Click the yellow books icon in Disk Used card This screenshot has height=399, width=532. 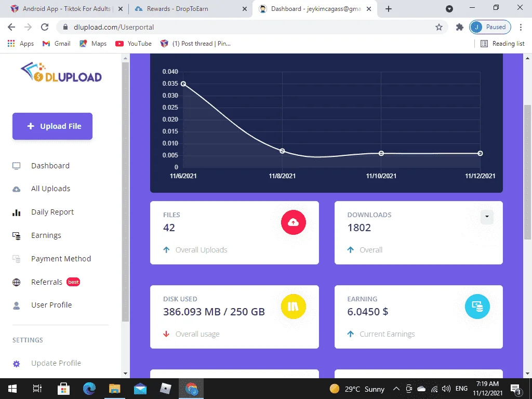tap(294, 307)
